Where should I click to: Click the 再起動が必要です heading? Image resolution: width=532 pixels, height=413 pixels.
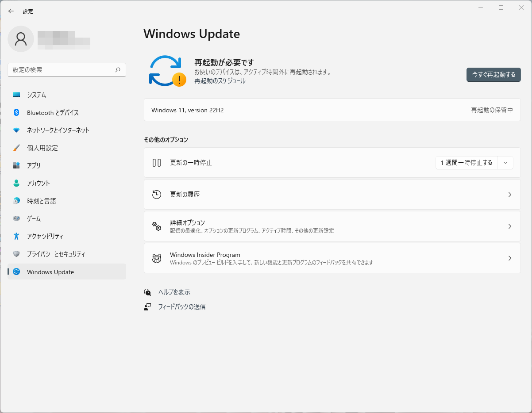pos(224,62)
